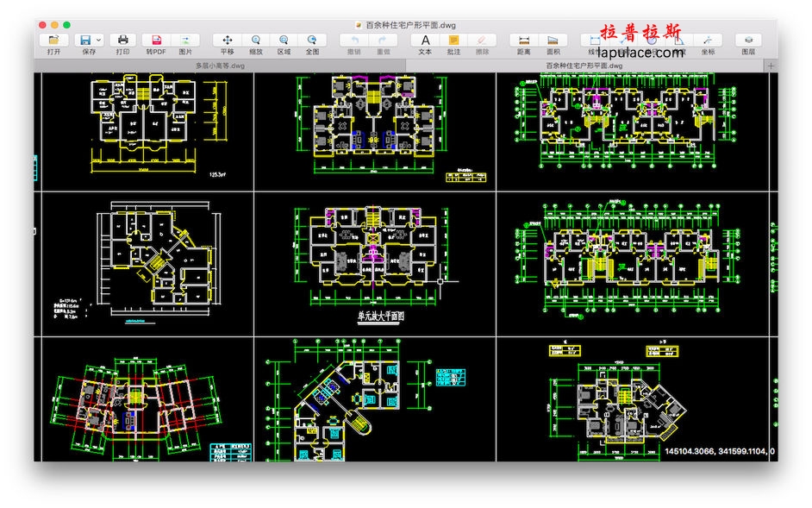Expand the Save button dropdown arrow
812x508 pixels.
click(x=99, y=40)
